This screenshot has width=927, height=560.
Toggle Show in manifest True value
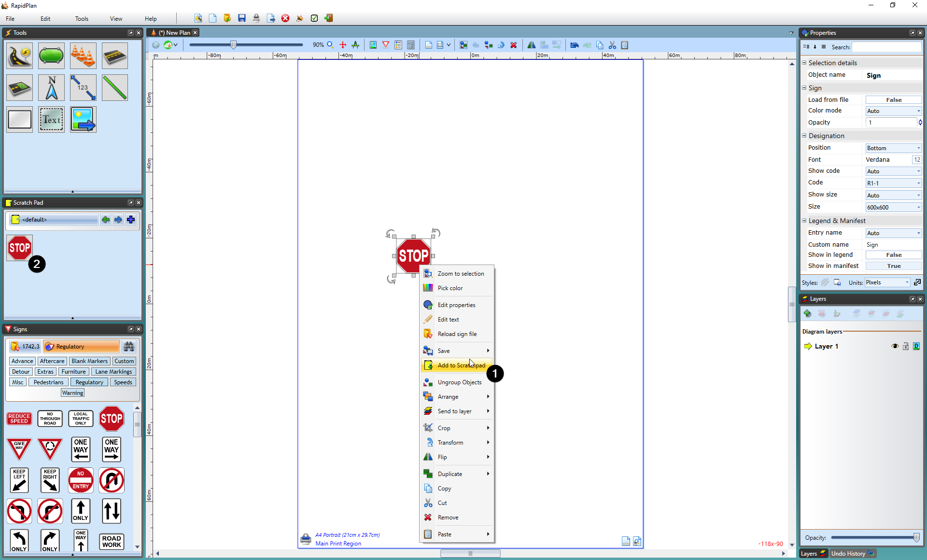pyautogui.click(x=893, y=266)
